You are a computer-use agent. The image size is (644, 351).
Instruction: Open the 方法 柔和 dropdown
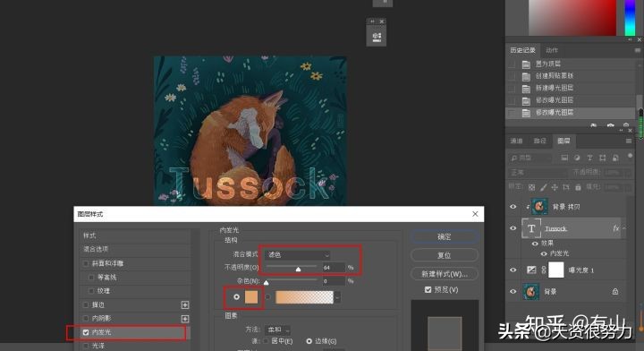278,330
